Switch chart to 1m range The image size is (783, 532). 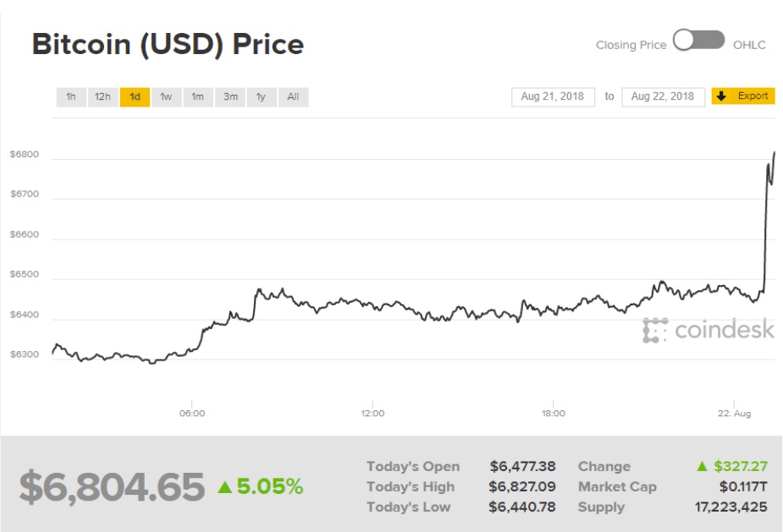pyautogui.click(x=197, y=97)
